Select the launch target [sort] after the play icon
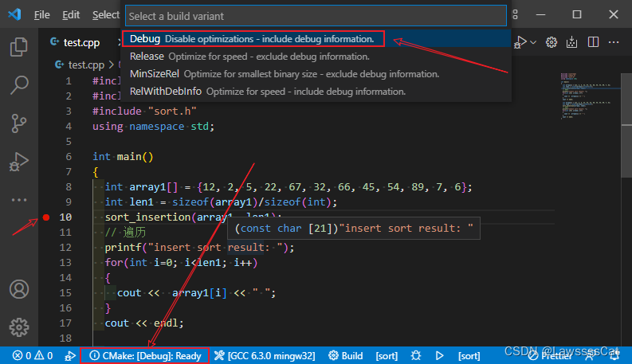Viewport: 632px width, 364px height. coord(469,356)
